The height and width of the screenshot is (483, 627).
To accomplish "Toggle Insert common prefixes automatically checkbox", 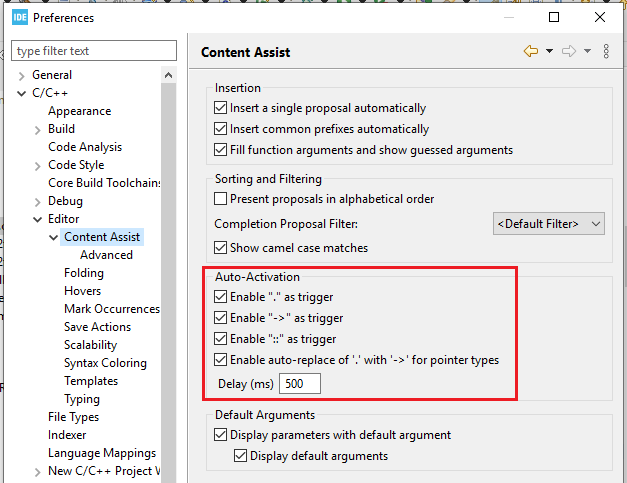I will tap(221, 129).
